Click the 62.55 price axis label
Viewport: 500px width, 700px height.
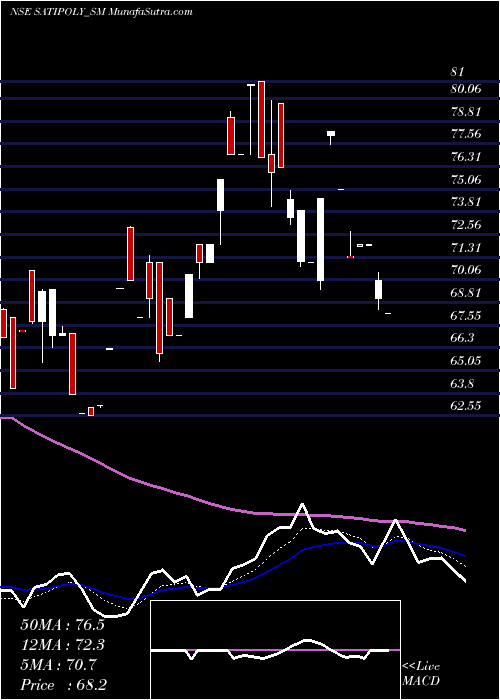tap(466, 406)
